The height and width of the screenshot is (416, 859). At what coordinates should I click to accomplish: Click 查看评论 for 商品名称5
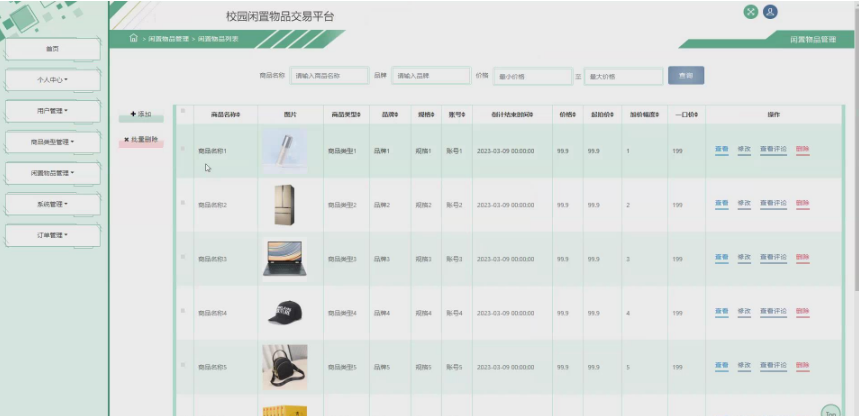[x=773, y=365]
